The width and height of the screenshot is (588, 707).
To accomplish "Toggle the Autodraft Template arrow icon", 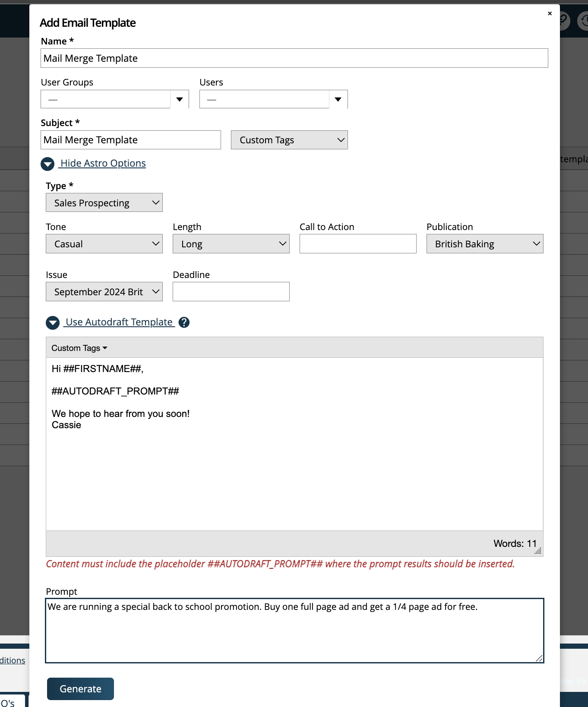I will (53, 323).
